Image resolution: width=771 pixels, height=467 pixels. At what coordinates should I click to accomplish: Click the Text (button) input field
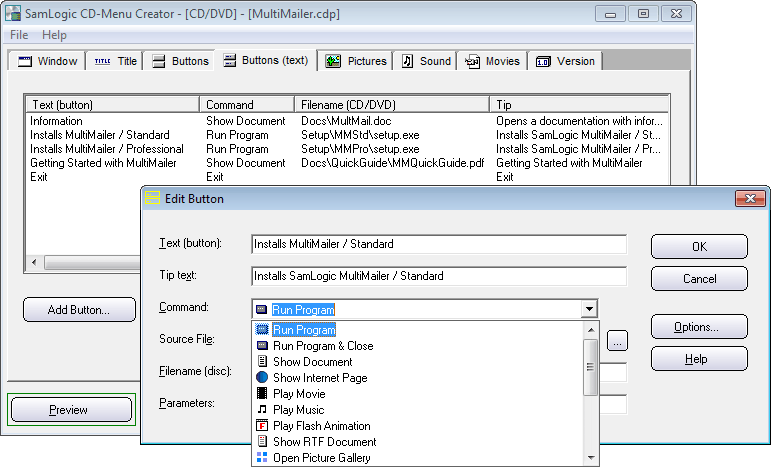coord(439,244)
